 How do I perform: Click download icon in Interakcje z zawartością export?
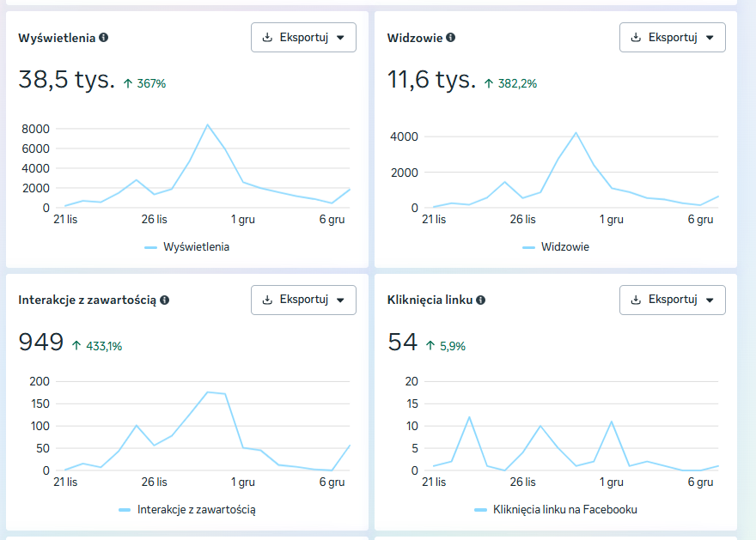coord(267,300)
